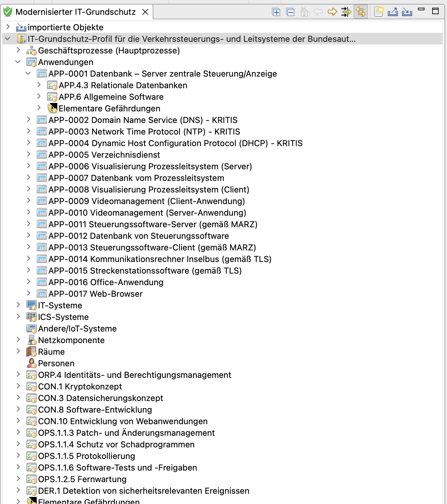Select APP-0013 Steuerungssoftware-Client (gemäß MARZ)
The image size is (447, 504).
click(152, 247)
